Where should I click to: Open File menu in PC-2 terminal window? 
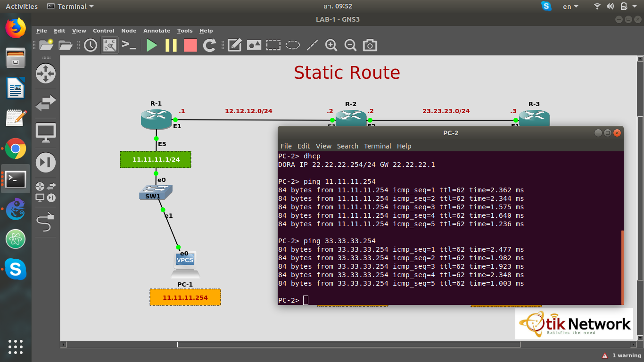[286, 146]
